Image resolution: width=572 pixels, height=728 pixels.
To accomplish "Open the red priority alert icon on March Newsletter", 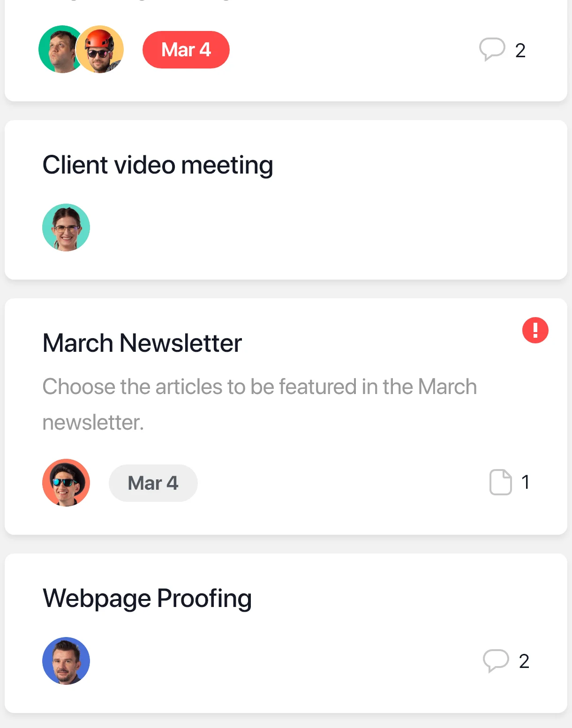I will click(x=535, y=330).
